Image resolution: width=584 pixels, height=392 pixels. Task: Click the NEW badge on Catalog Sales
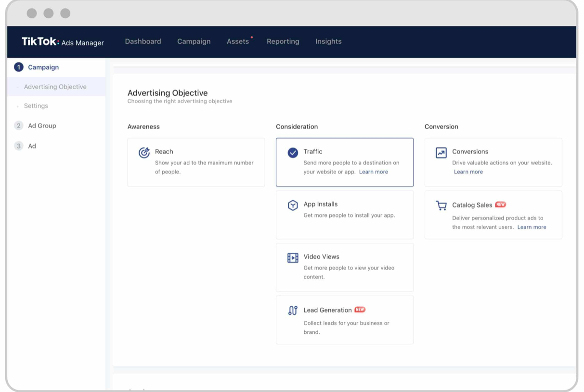tap(501, 204)
